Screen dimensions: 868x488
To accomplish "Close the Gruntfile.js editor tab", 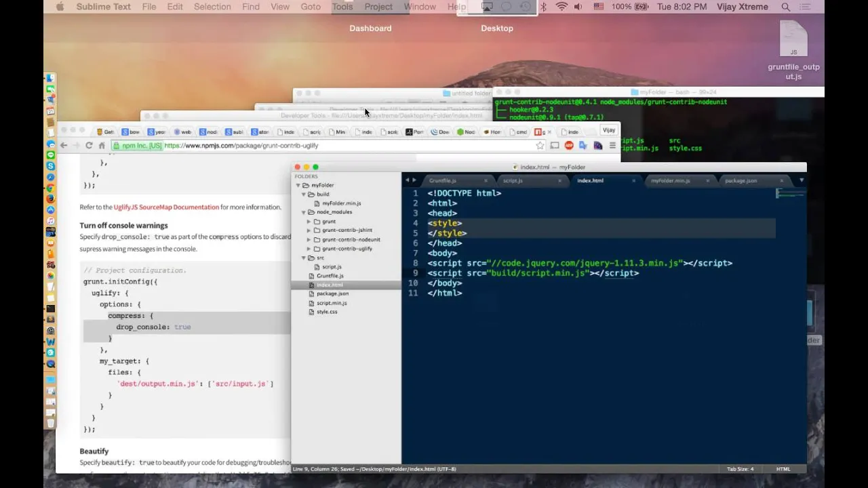I will [x=486, y=181].
